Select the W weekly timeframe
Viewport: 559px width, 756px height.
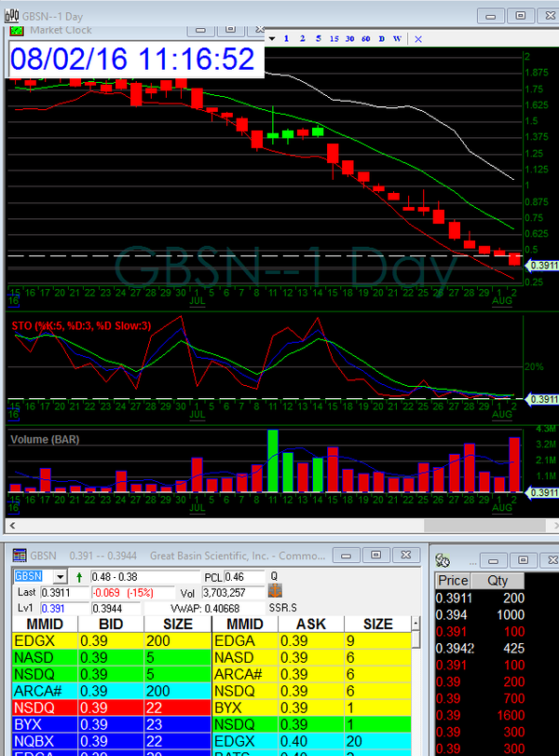pos(397,39)
